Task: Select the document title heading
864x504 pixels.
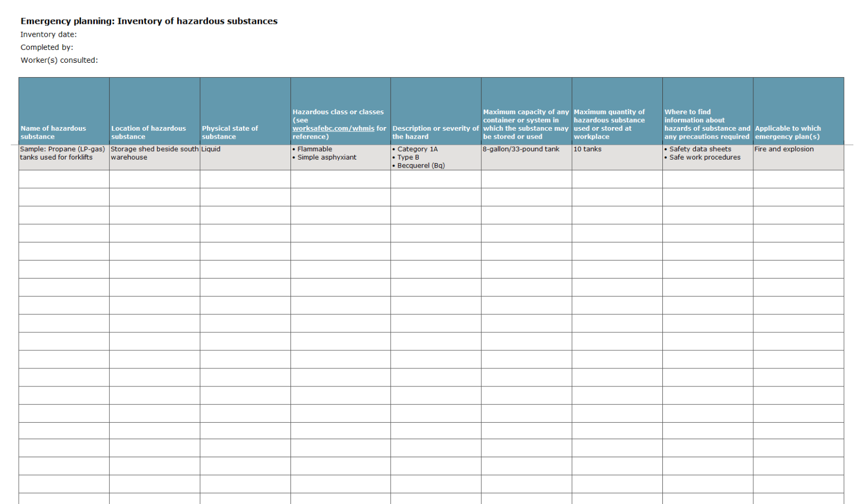Action: [149, 21]
